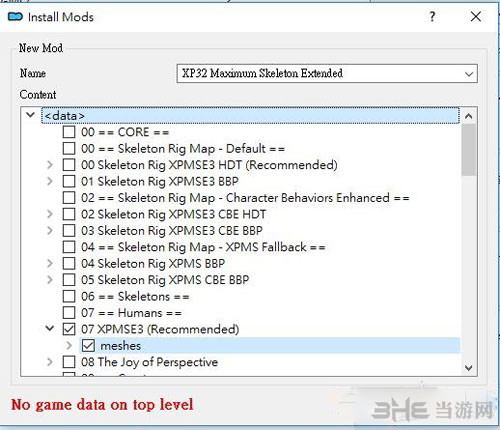
Task: Expand '00 Skeleton Rig XPMSE3 HDT' node
Action: [x=50, y=165]
